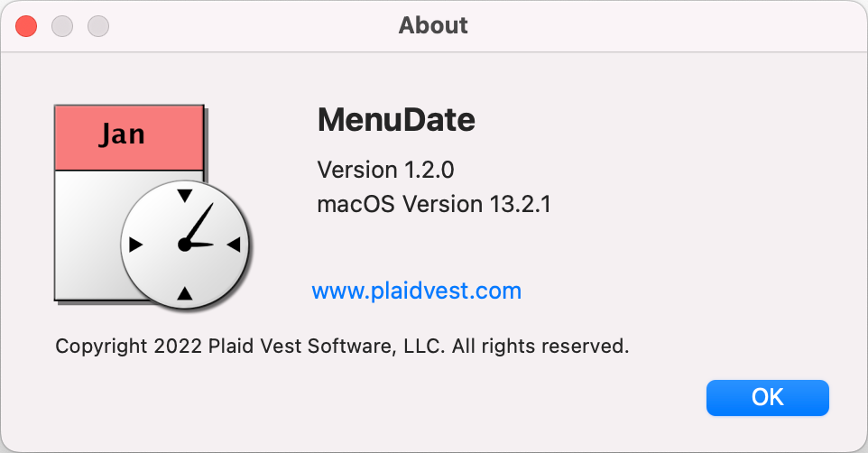The height and width of the screenshot is (453, 868).
Task: Click the red Jan calendar header
Action: click(129, 138)
